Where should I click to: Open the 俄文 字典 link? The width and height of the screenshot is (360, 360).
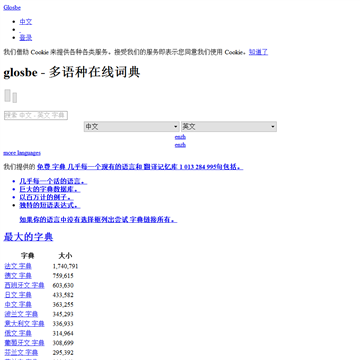click(x=18, y=333)
